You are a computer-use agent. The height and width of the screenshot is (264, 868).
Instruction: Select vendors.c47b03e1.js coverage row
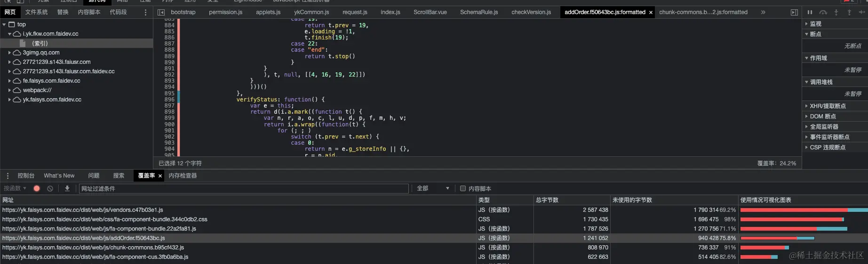pos(434,210)
